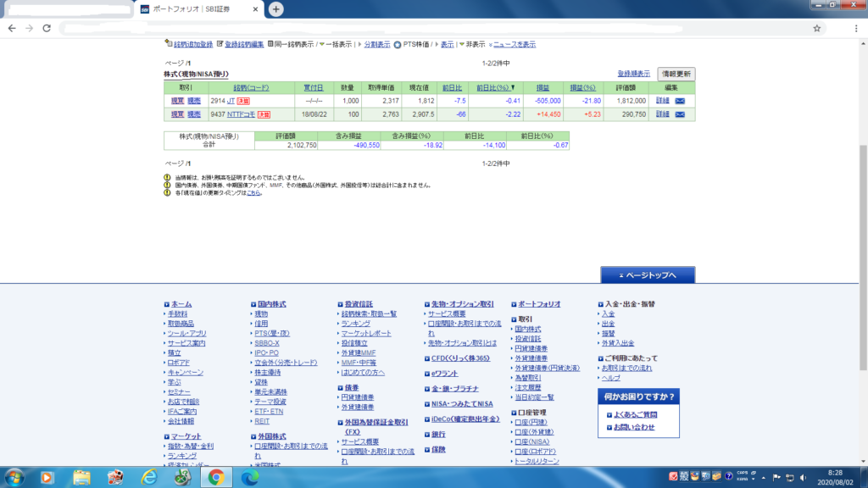Image resolution: width=868 pixels, height=488 pixels.
Task: Open 投資信託 footer heading link
Action: [x=359, y=304]
